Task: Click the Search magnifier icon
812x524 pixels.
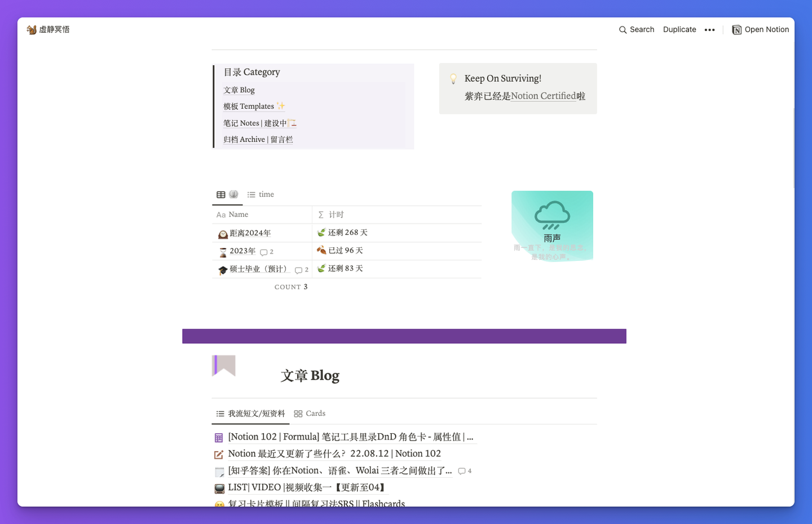Action: (x=623, y=29)
